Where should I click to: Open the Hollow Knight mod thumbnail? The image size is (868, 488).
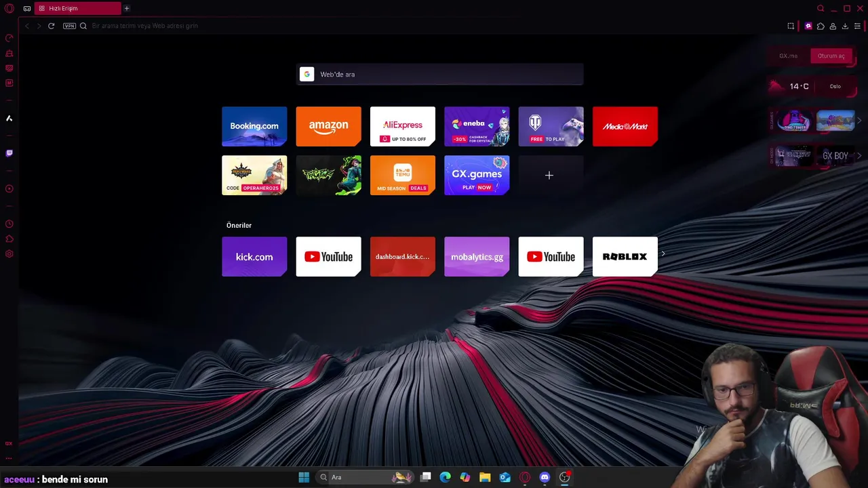click(x=795, y=156)
